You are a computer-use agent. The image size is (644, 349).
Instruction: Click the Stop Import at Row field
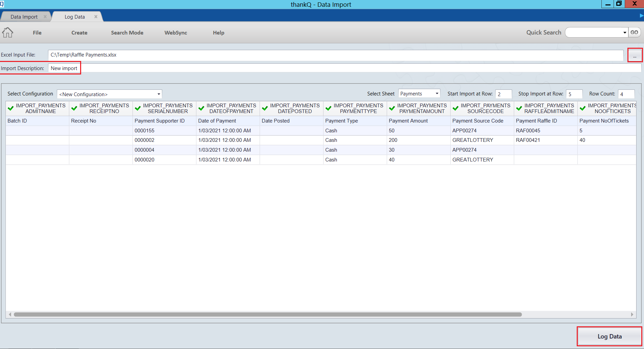point(574,94)
